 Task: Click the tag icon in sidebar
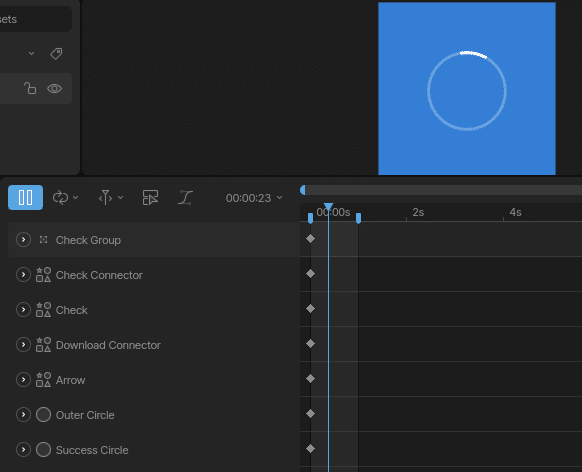pyautogui.click(x=56, y=54)
